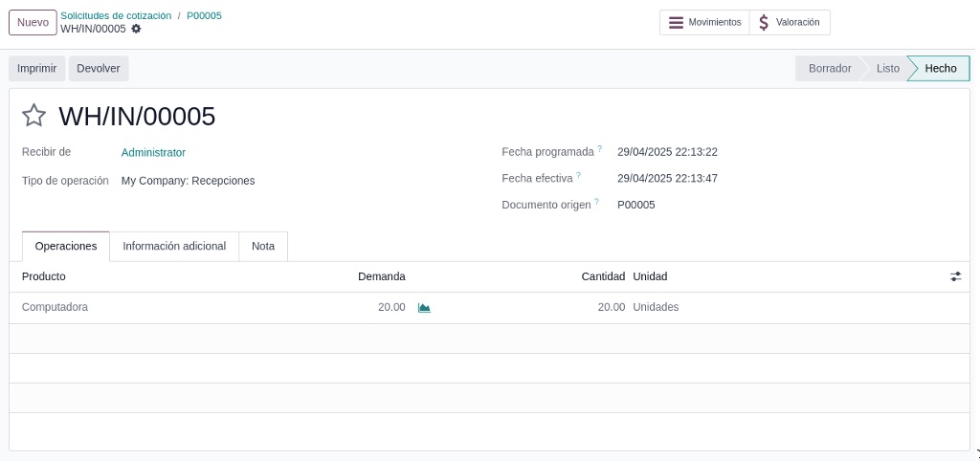Screen dimensions: 980x461
Task: Open Movimientos smart button
Action: [704, 23]
